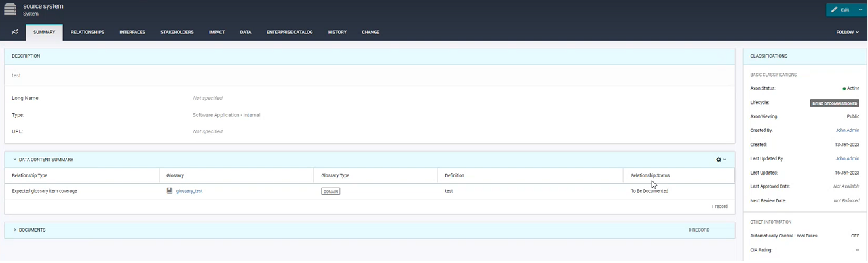Sort by Definition column header
The height and width of the screenshot is (263, 868).
click(530, 175)
